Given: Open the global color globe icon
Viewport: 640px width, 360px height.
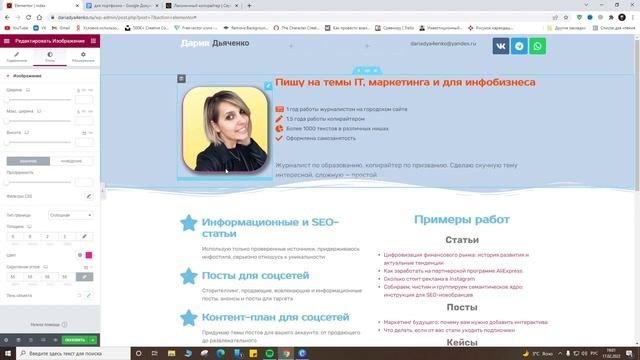Looking at the screenshot, I should 80,255.
